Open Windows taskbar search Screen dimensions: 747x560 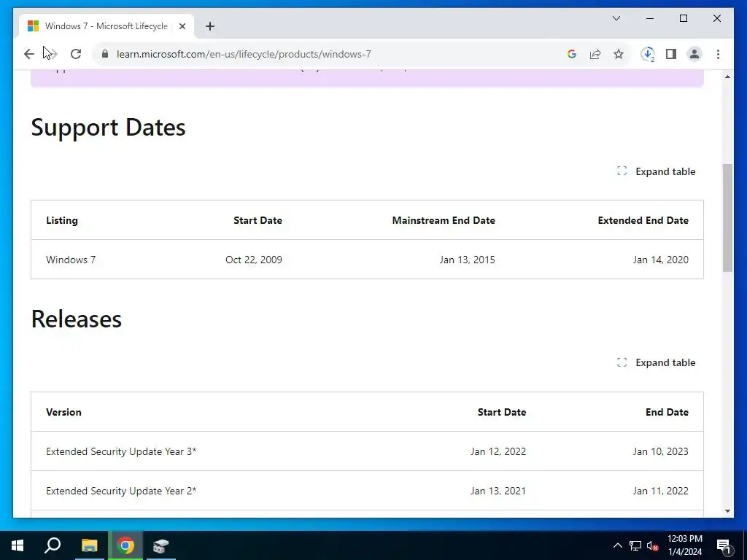click(53, 545)
